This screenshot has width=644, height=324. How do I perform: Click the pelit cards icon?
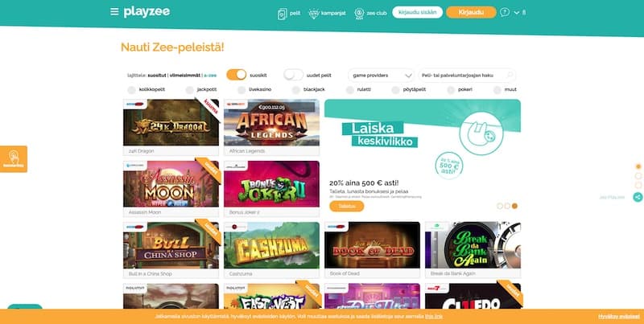click(283, 14)
